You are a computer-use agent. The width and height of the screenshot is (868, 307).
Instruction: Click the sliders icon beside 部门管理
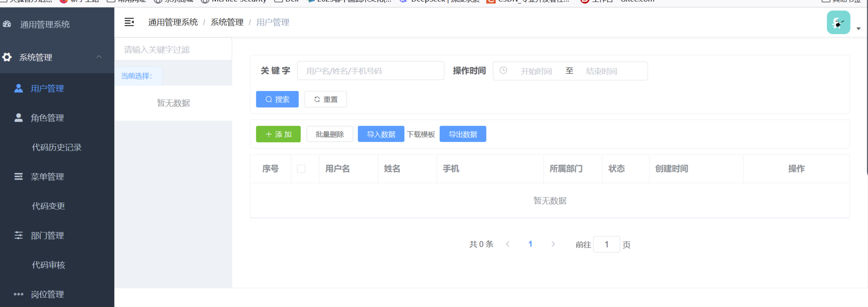click(19, 235)
